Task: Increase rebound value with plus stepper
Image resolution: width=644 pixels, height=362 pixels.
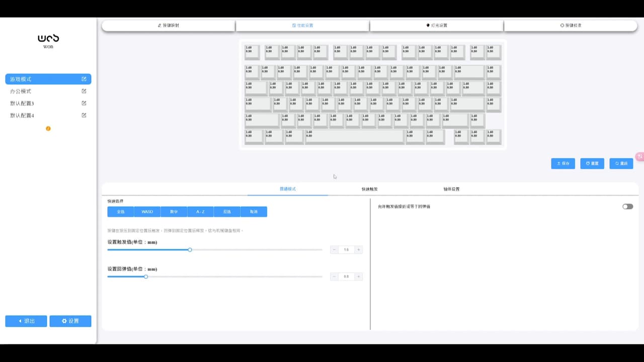Action: [359, 277]
